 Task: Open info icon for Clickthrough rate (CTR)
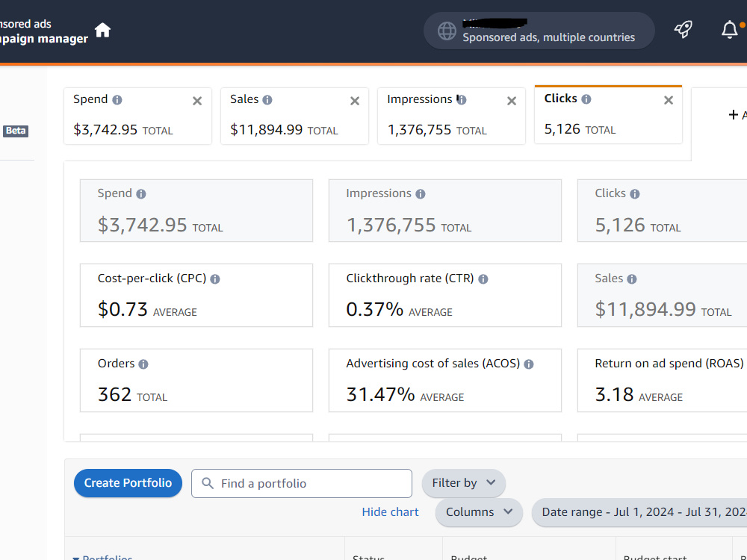point(483,279)
